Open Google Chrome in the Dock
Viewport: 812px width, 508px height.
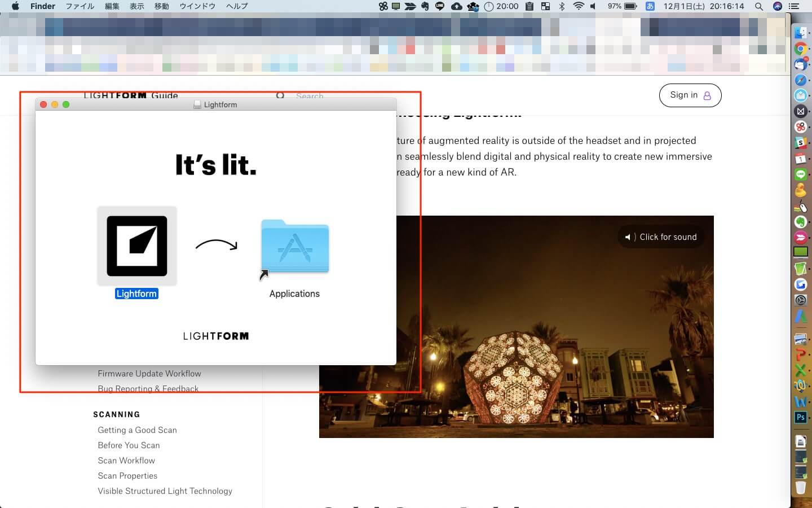(800, 49)
